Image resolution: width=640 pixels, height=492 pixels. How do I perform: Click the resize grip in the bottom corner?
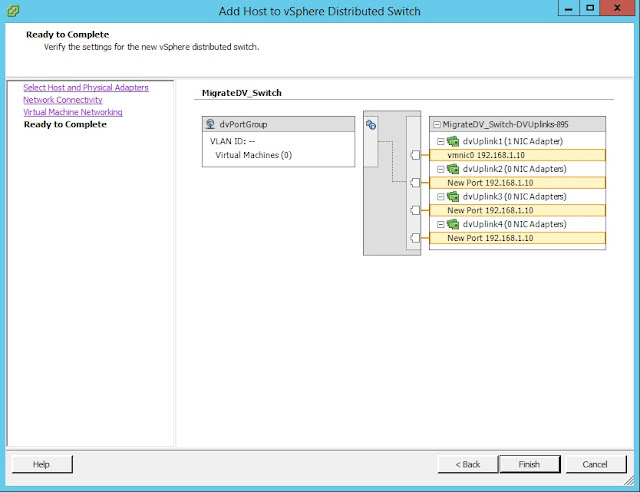tap(629, 481)
